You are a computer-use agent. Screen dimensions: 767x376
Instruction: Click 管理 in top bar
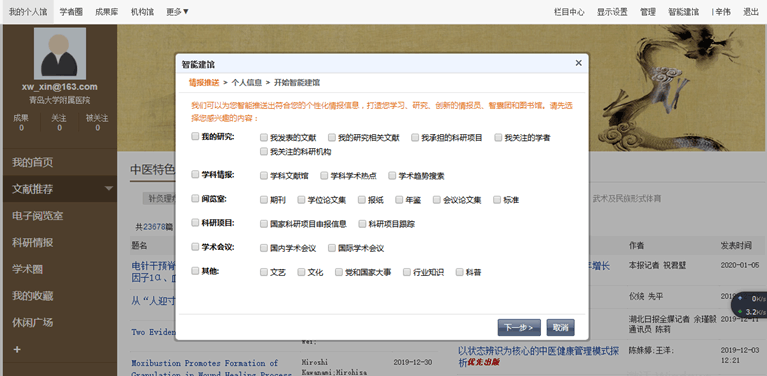pos(648,12)
